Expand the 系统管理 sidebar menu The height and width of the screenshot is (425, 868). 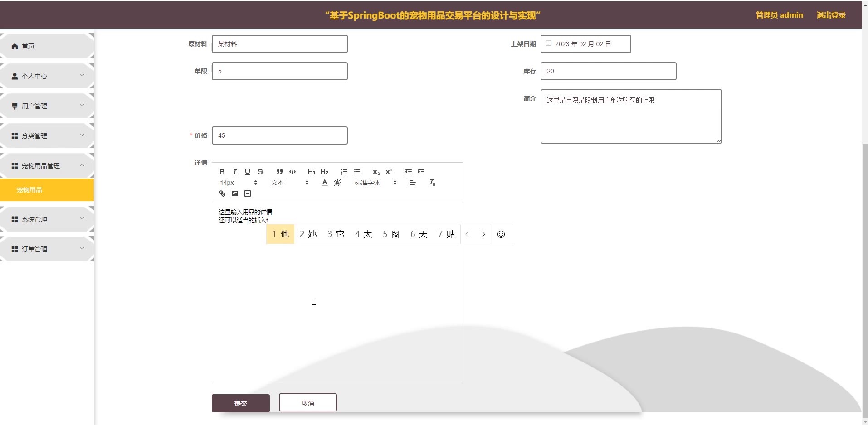[47, 219]
